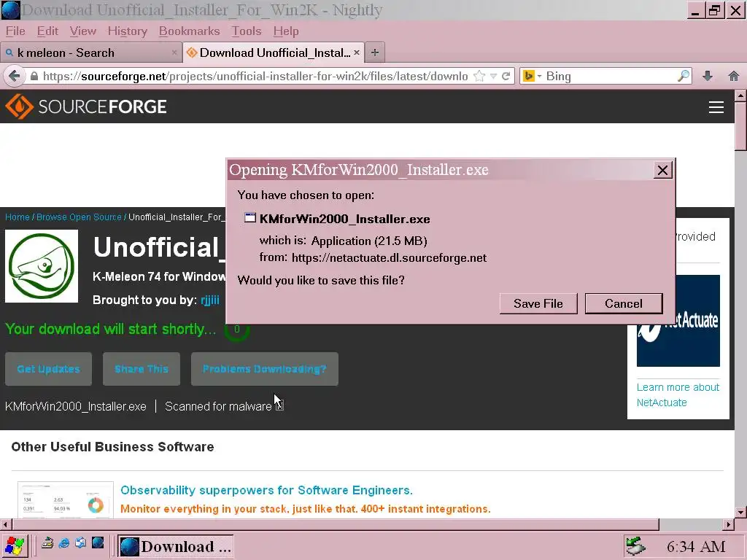
Task: Click the Download taskbar window button
Action: (175, 546)
